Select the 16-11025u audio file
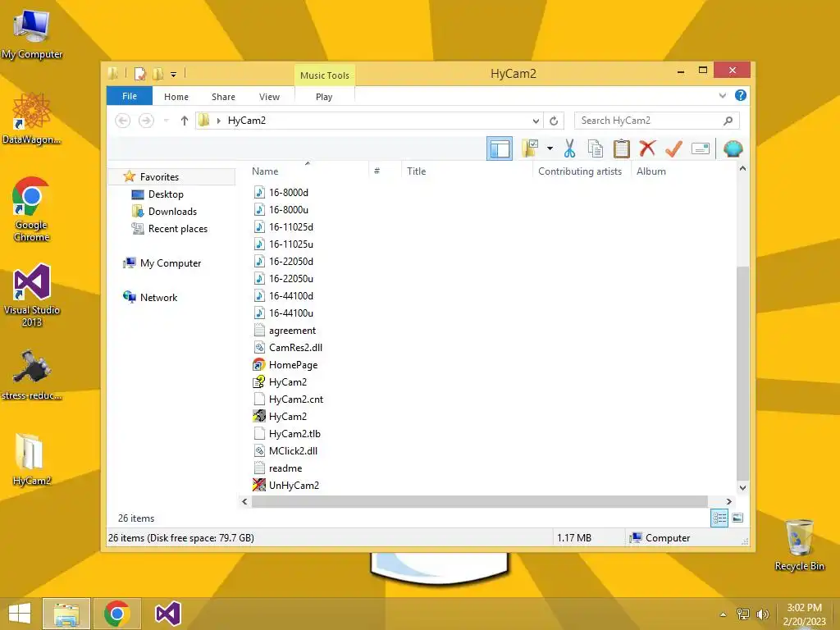The image size is (840, 630). click(291, 244)
